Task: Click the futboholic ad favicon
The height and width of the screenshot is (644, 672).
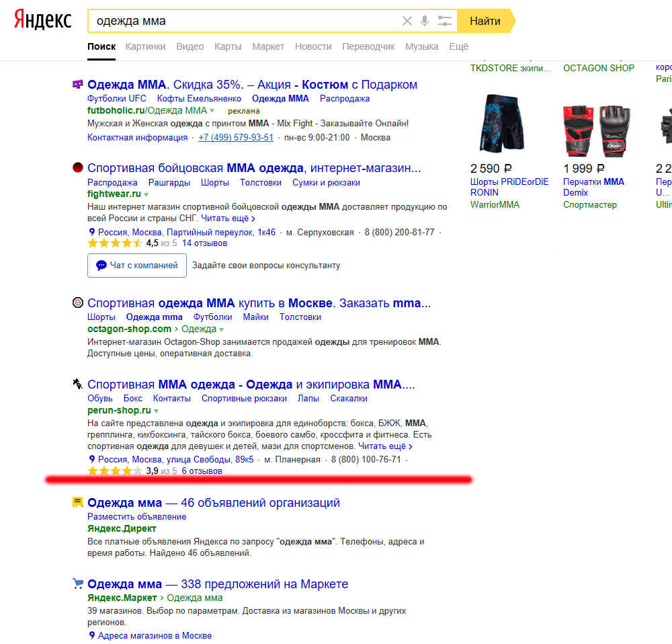Action: [77, 84]
